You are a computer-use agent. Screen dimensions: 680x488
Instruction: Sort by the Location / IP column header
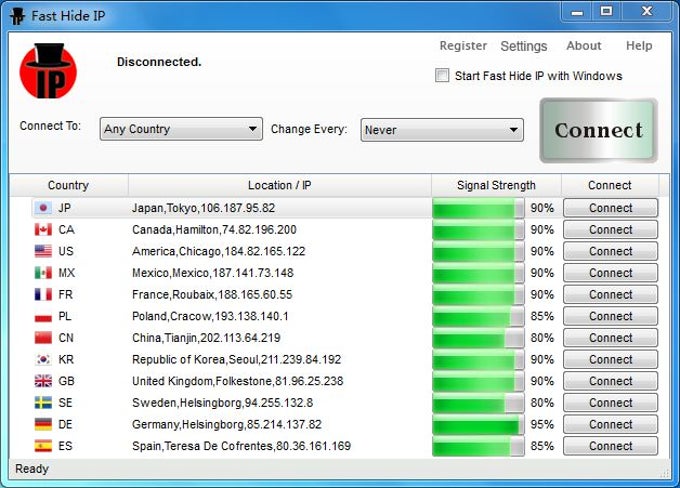click(280, 185)
